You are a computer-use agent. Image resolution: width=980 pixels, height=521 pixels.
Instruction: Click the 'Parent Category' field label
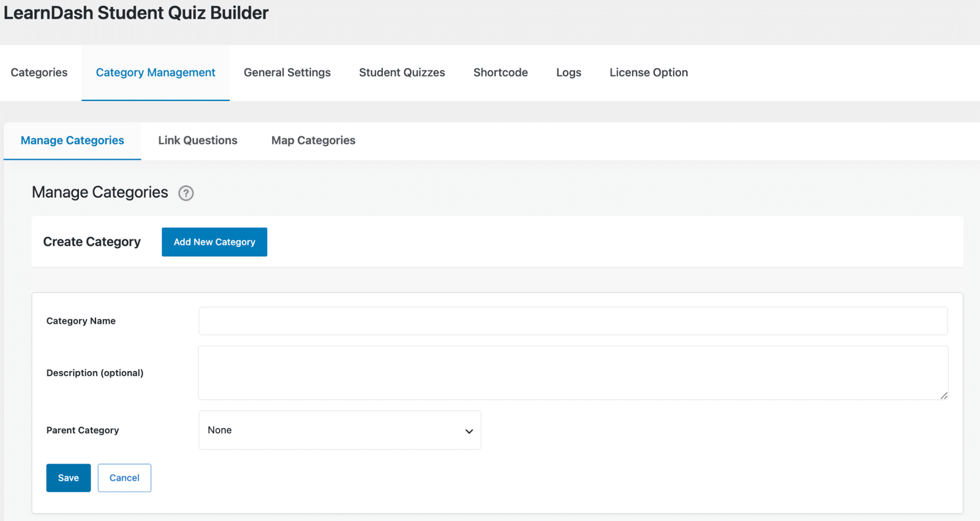tap(83, 430)
